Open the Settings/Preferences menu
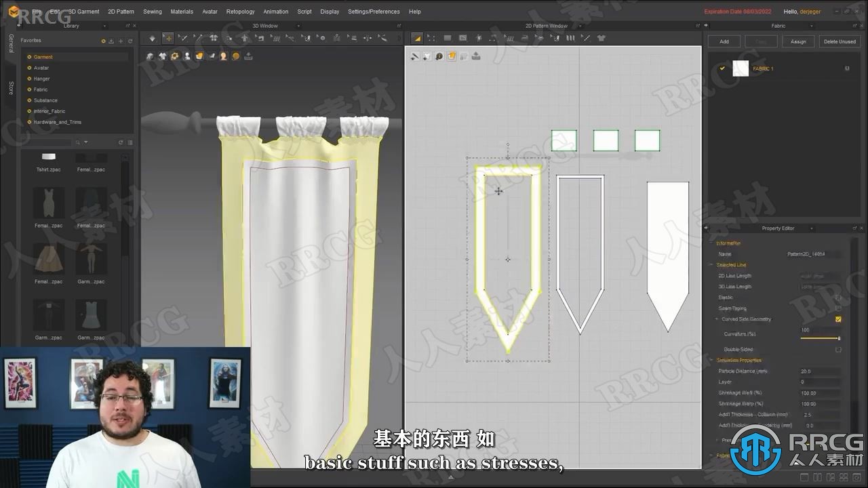The height and width of the screenshot is (488, 868). tap(374, 12)
